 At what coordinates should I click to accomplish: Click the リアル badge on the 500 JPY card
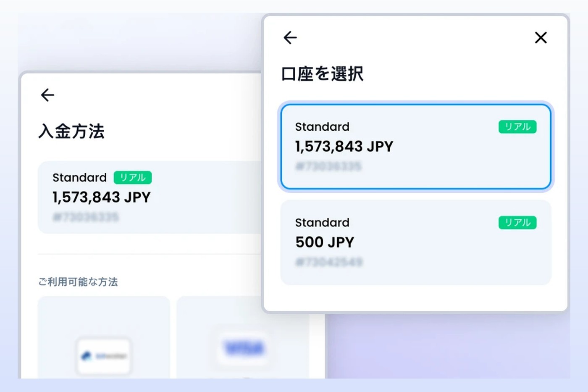tap(517, 223)
